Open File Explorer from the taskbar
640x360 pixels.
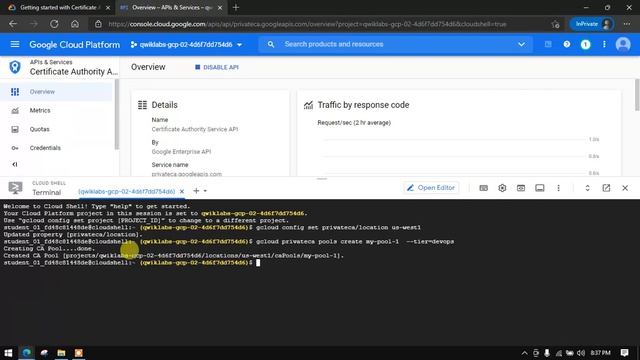pos(61,353)
